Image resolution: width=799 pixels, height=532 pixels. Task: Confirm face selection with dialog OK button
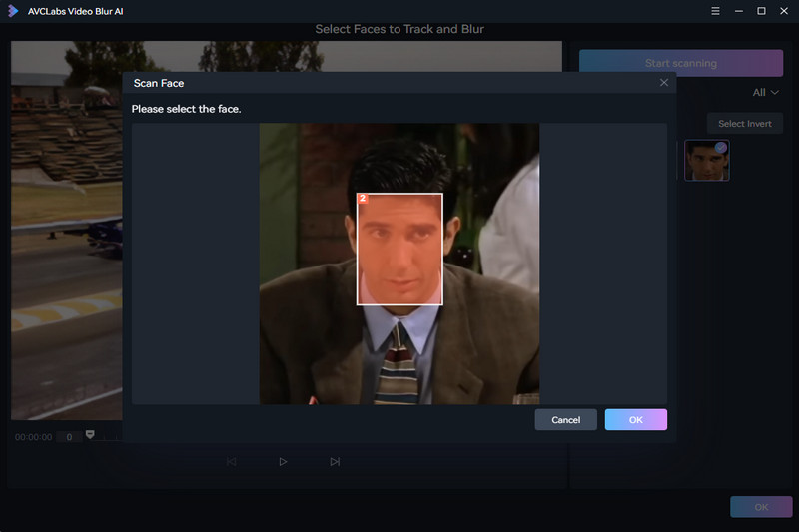[x=635, y=420]
